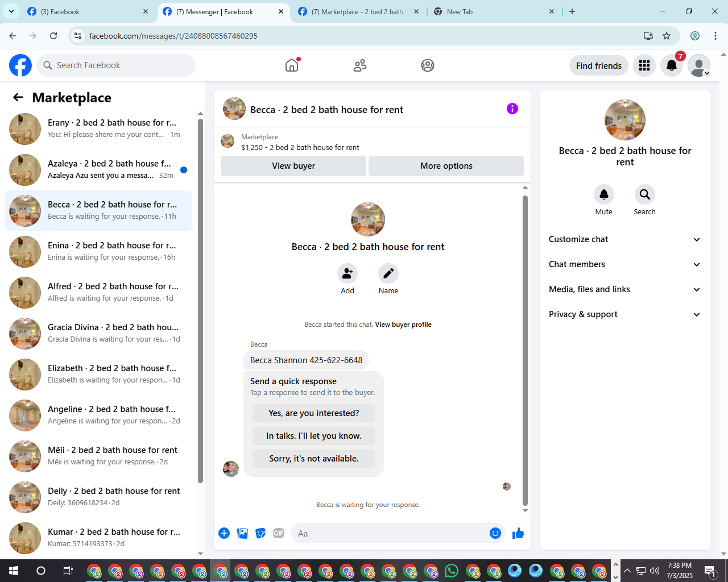The image size is (728, 582).
Task: Click the Name pencil icon in chat
Action: click(x=388, y=273)
